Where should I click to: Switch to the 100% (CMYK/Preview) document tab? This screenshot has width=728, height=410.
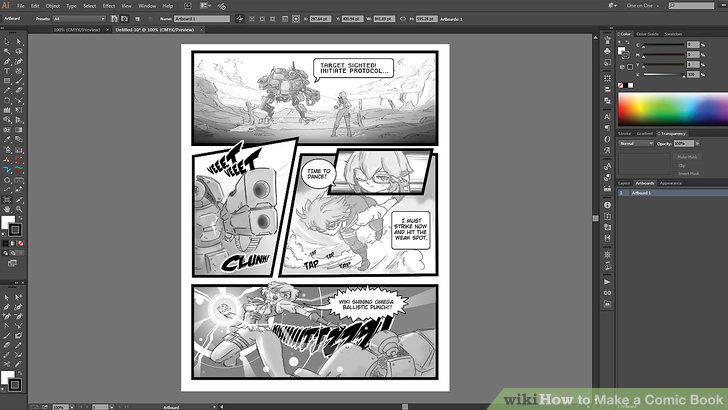(76, 29)
